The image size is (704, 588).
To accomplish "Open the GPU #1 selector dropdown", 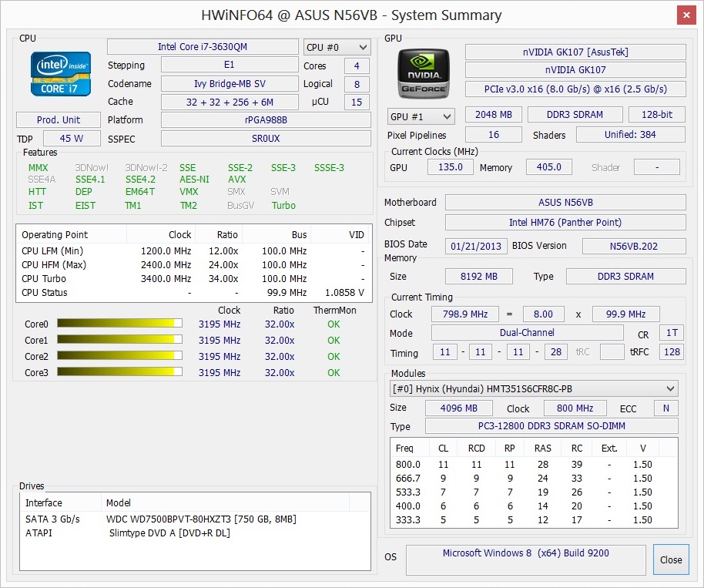I will tap(421, 117).
